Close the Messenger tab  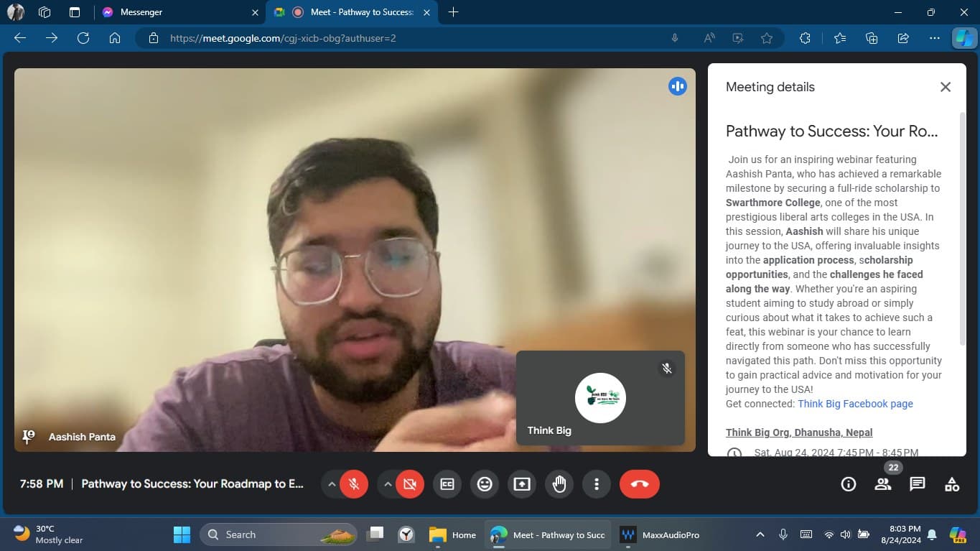coord(254,12)
